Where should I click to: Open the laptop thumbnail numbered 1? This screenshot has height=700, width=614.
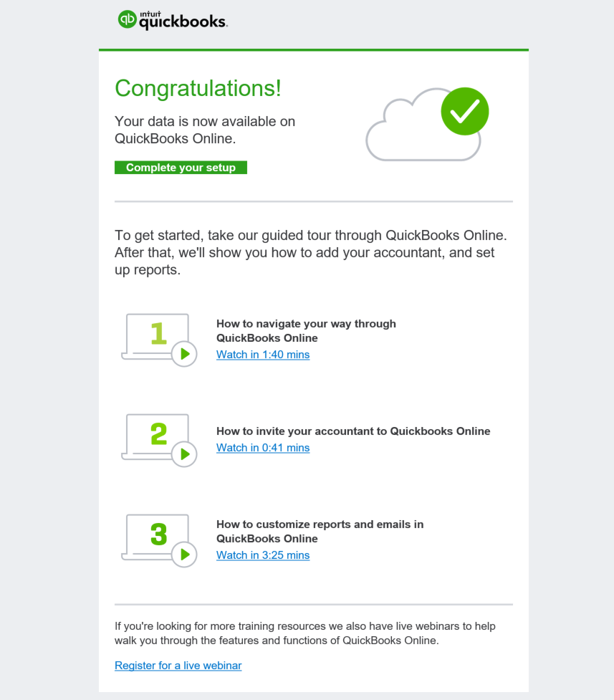tap(157, 335)
